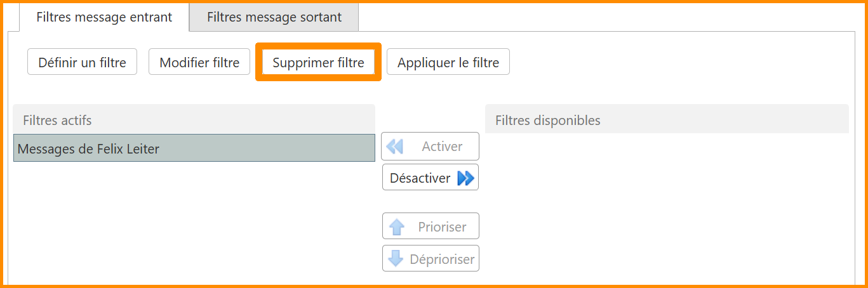Click the Prioriser text label
Image resolution: width=868 pixels, height=288 pixels.
click(x=442, y=227)
